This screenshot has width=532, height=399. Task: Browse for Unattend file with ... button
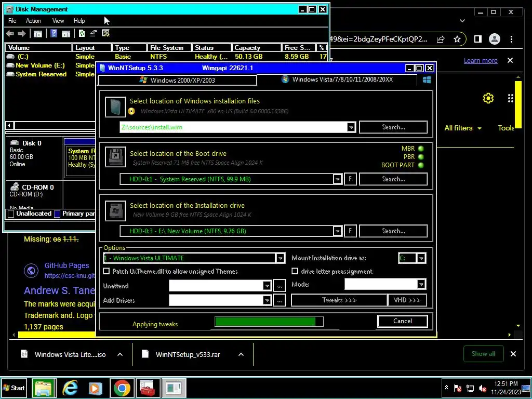pyautogui.click(x=279, y=286)
